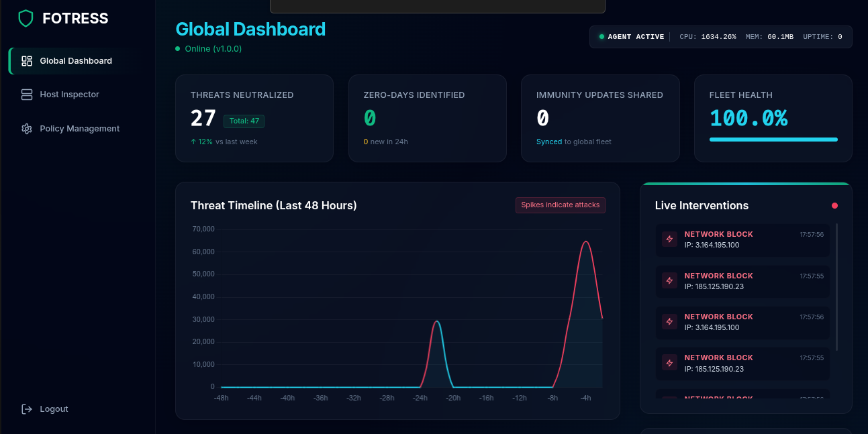
Task: Click the 12% vs last week text
Action: [224, 142]
